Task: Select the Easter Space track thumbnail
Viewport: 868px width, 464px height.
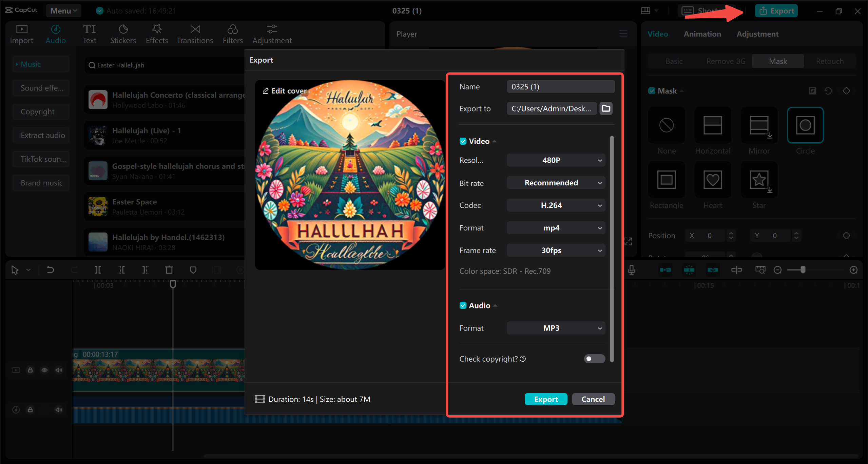Action: [x=98, y=206]
